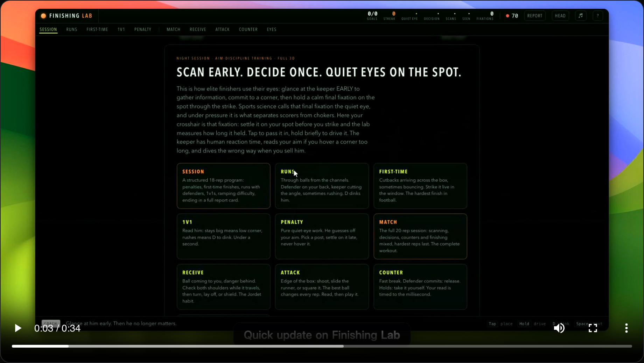Click the FIXATIONS counter
Image resolution: width=644 pixels, height=363 pixels.
pos(485,16)
